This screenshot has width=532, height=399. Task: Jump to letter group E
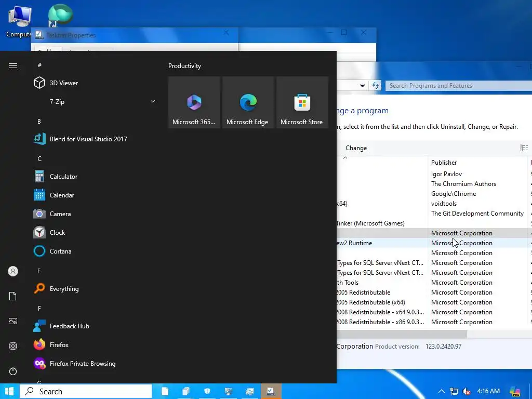[x=39, y=271]
